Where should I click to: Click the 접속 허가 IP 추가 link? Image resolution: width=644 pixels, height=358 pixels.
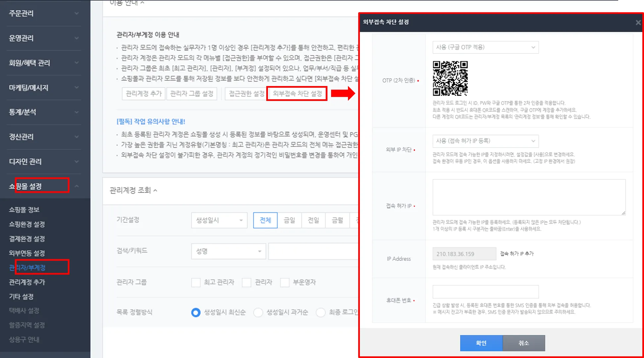[x=517, y=254]
